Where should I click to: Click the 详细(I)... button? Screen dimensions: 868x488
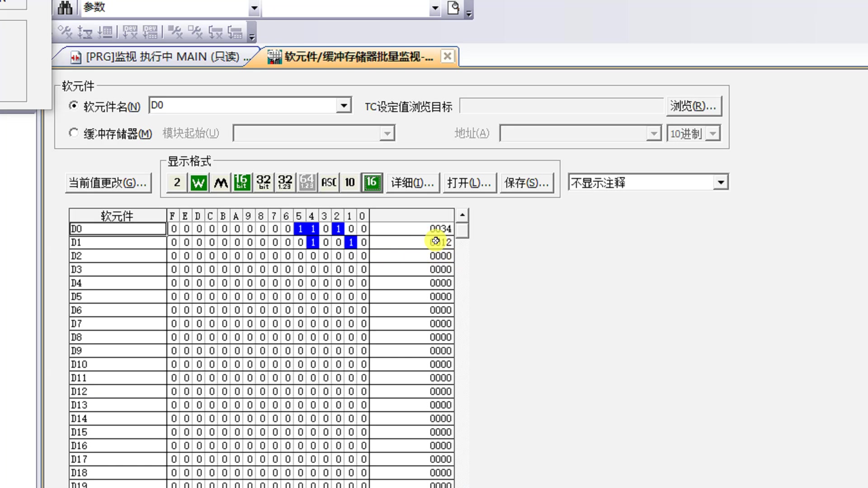[x=413, y=183]
